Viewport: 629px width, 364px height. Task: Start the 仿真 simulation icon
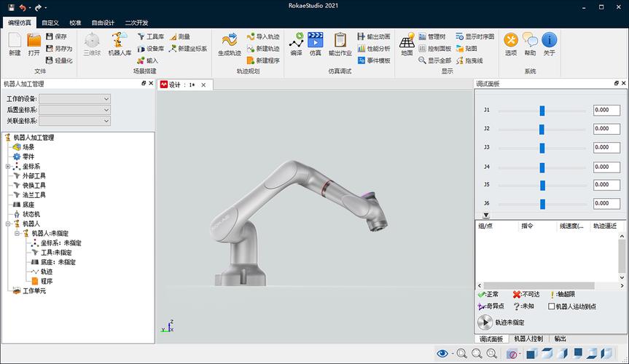click(x=316, y=44)
